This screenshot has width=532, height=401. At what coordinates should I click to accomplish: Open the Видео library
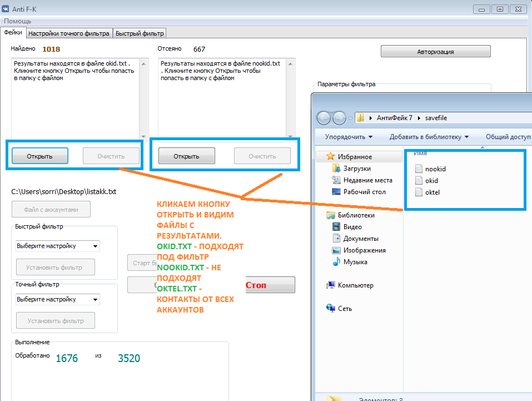tap(352, 227)
